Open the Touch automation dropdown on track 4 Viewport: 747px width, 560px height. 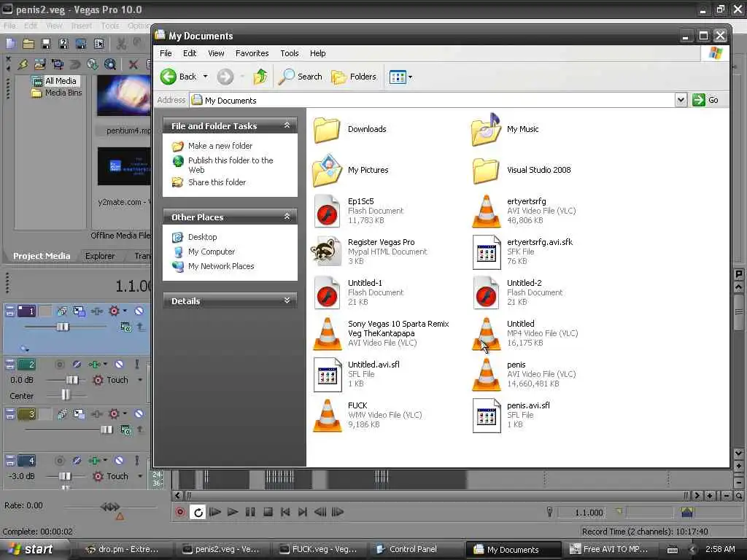[x=140, y=476]
